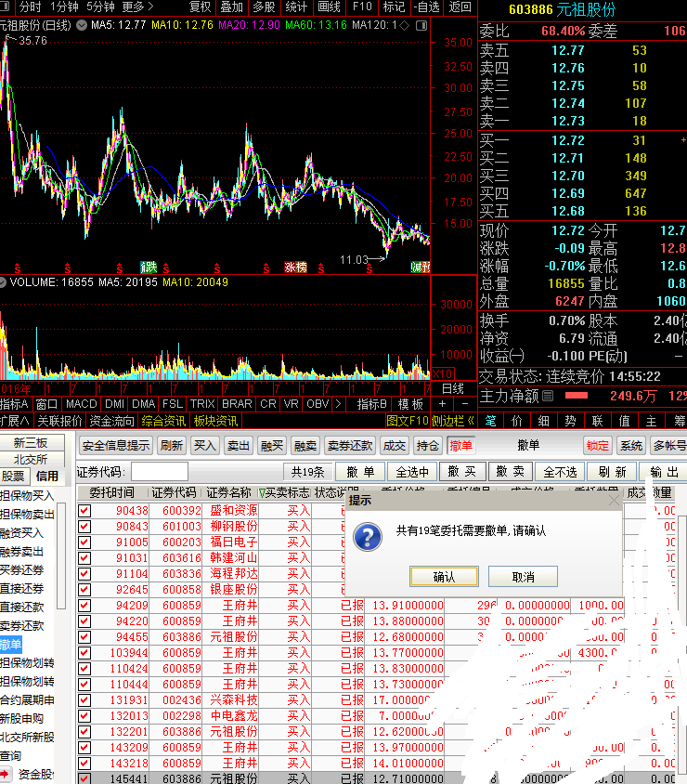Viewport: 687px width, 784px height.
Task: Click the diamond icon beside MA120
Action: pos(405,25)
